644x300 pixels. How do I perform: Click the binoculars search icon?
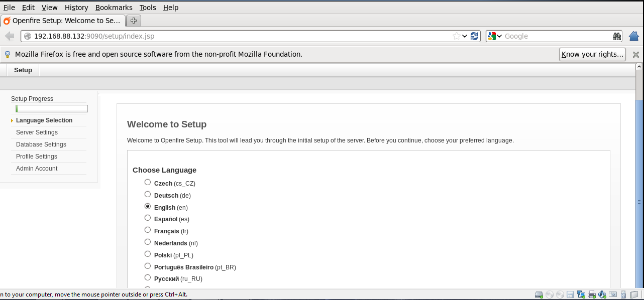click(617, 36)
